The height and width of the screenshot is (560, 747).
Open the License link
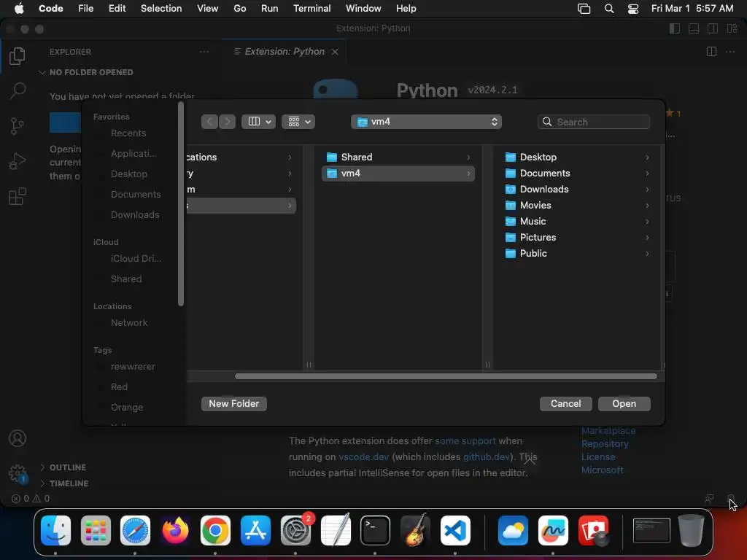click(x=598, y=457)
